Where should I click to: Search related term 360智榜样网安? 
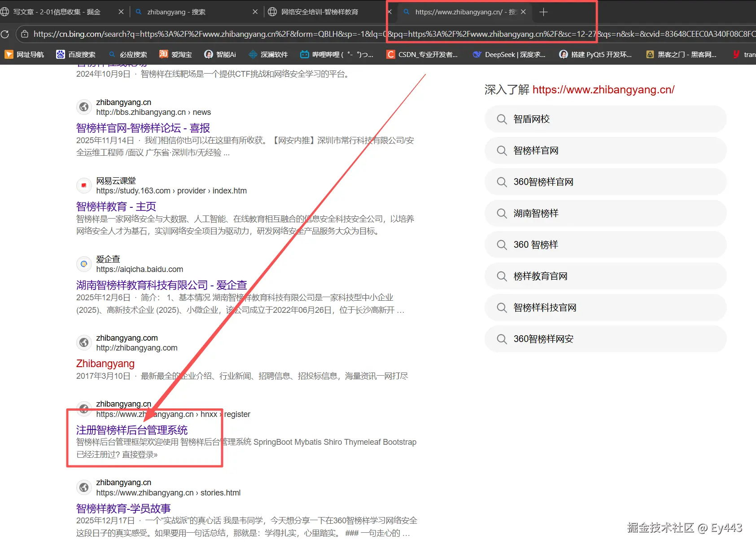click(606, 339)
